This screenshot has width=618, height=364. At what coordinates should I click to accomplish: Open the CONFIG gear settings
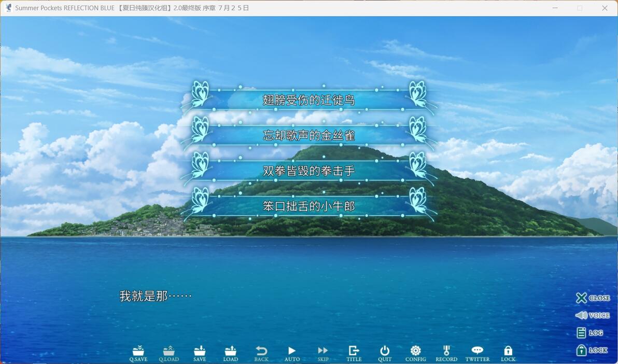point(415,354)
